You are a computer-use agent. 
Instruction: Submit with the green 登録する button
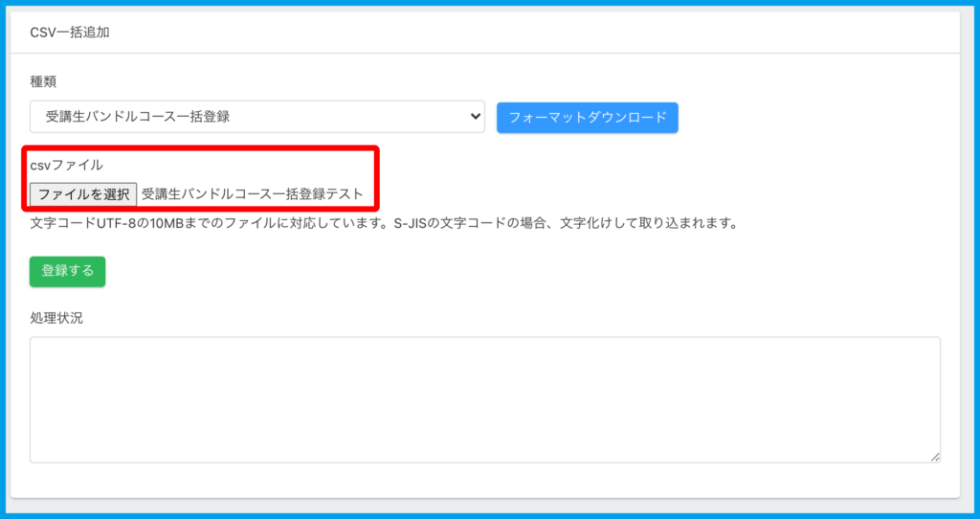pyautogui.click(x=67, y=271)
